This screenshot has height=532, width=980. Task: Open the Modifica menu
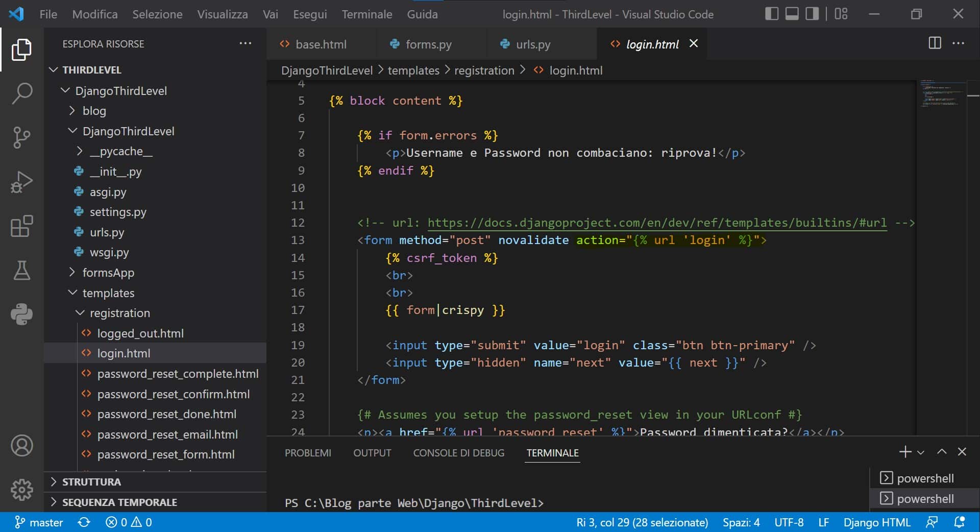point(95,14)
